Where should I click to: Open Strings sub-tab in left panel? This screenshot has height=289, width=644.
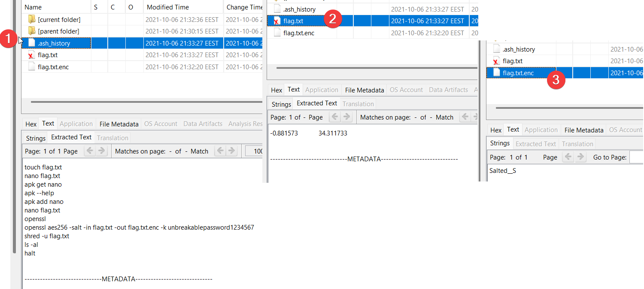[36, 138]
